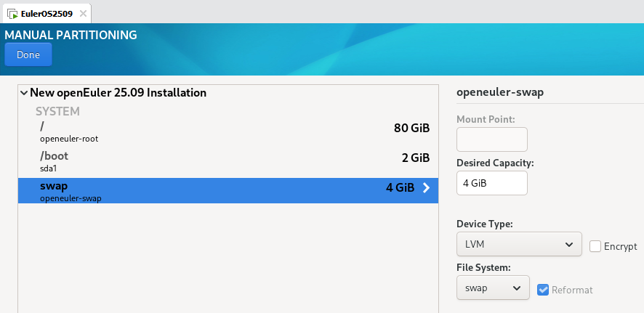Close the EulerOS2509 tab
The width and height of the screenshot is (644, 313).
(83, 14)
